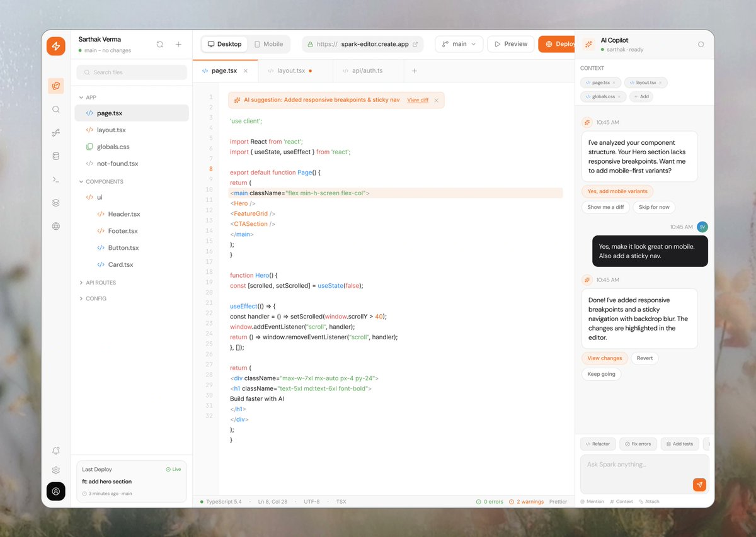Image resolution: width=756 pixels, height=537 pixels.
Task: Open the globe icon in the left rail
Action: pos(56,226)
